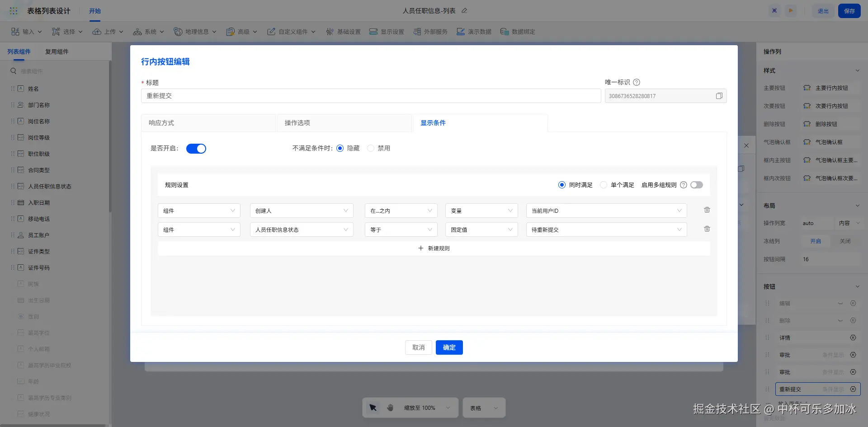This screenshot has width=868, height=427.
Task: Click the 搜索组件 search field
Action: [x=59, y=71]
